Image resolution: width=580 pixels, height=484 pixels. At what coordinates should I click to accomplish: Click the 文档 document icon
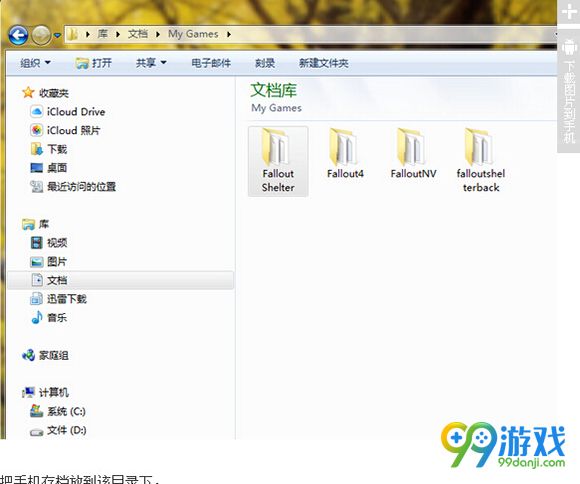click(37, 280)
